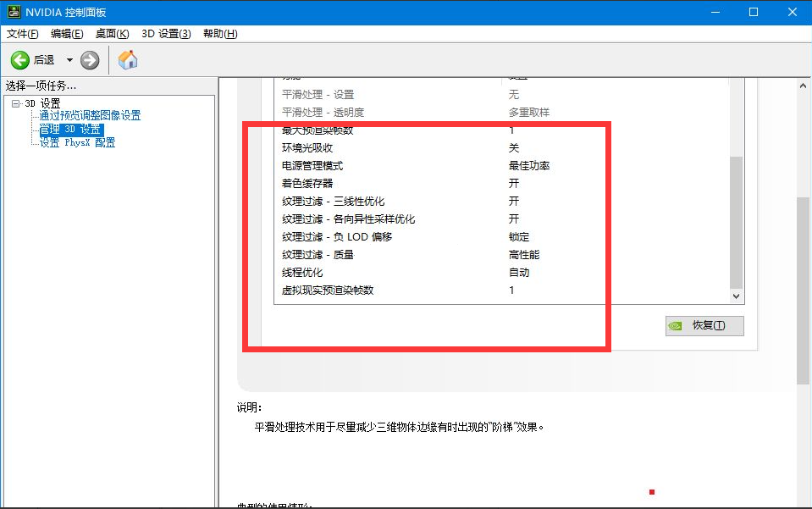Image resolution: width=812 pixels, height=509 pixels.
Task: Maximize the NVIDIA control panel window
Action: 754,12
